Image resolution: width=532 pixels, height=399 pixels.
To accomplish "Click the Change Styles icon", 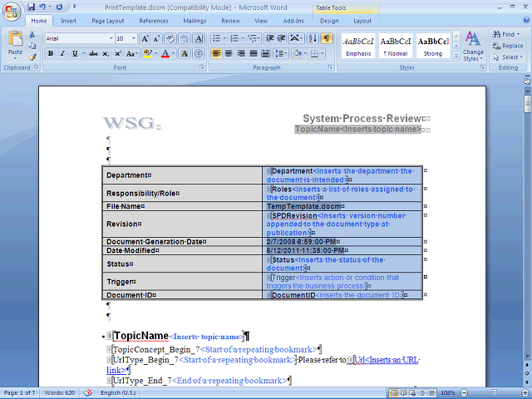I will coord(473,46).
